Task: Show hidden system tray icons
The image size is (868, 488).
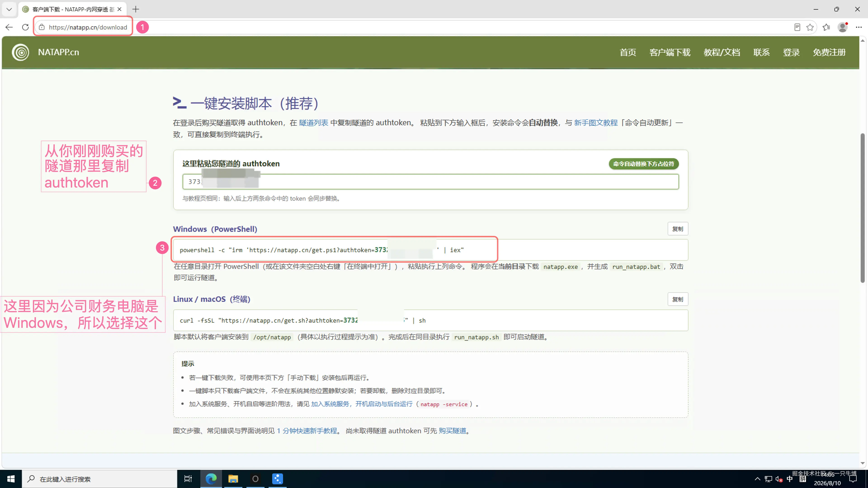Action: click(757, 479)
